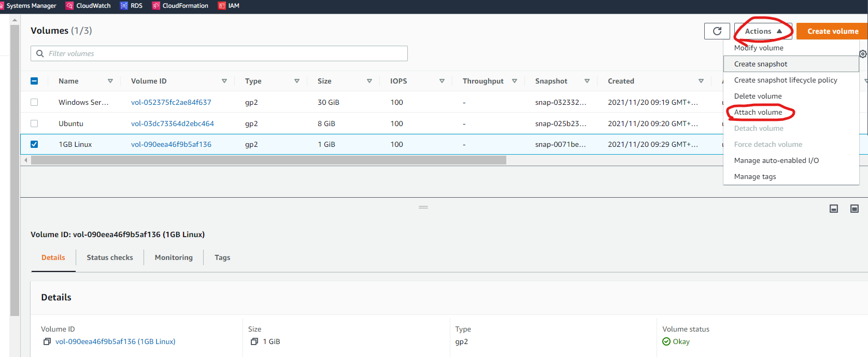Copy the Volume ID in Details
The height and width of the screenshot is (357, 868).
(47, 341)
